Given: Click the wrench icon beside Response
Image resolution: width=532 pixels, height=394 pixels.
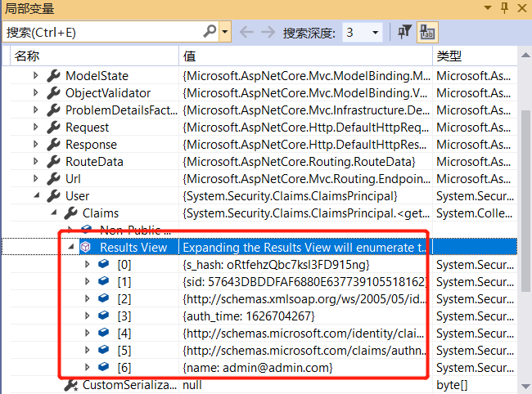Looking at the screenshot, I should (x=53, y=145).
